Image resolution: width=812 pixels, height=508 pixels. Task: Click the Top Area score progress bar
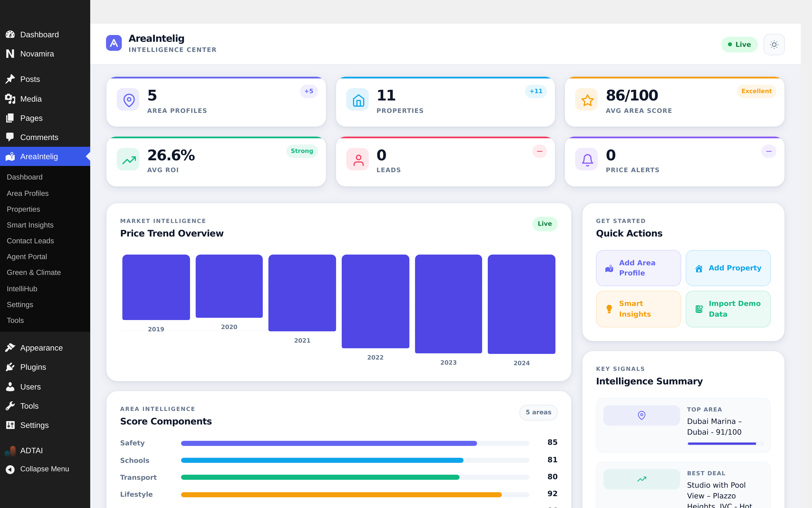pos(725,443)
